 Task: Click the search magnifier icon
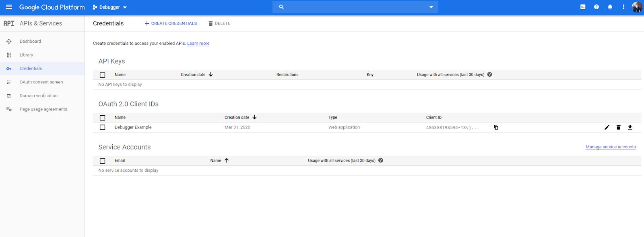tap(281, 7)
